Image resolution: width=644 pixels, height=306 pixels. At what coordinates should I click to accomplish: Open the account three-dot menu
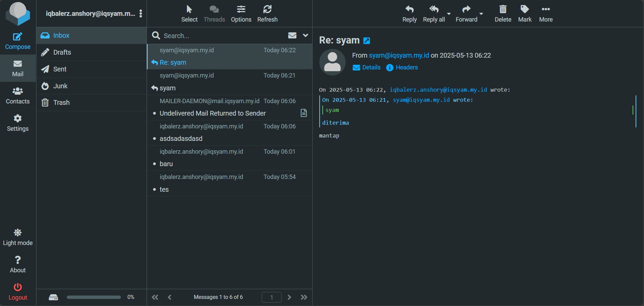pos(140,13)
